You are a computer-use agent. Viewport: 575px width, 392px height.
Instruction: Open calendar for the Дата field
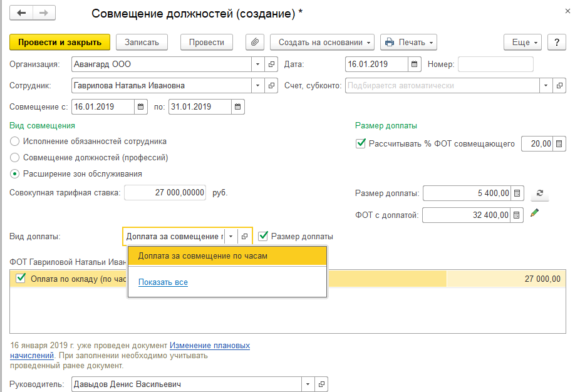tap(415, 64)
